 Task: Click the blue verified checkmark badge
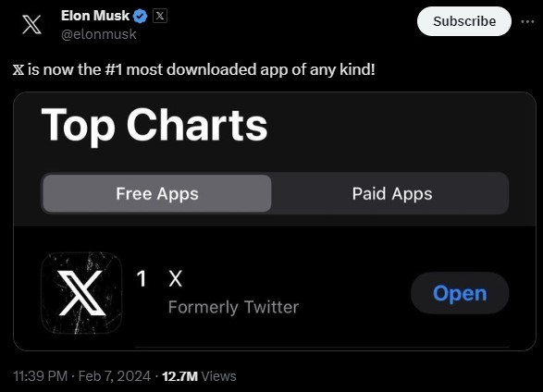pos(141,17)
